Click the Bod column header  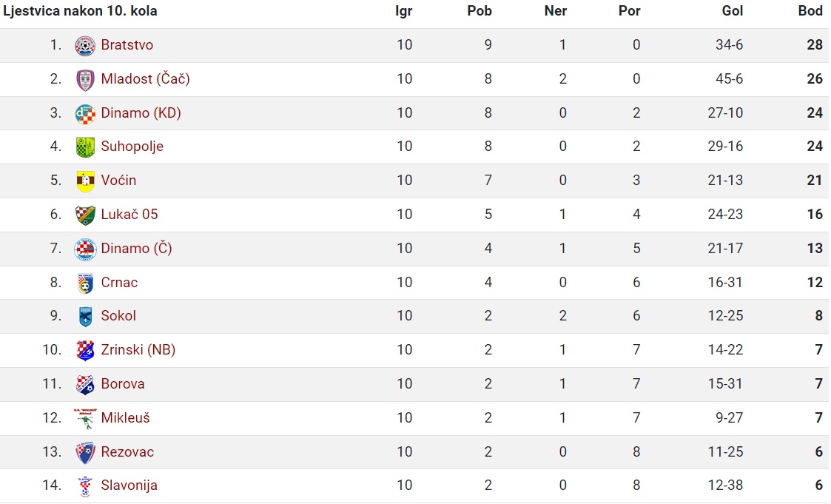coord(810,11)
